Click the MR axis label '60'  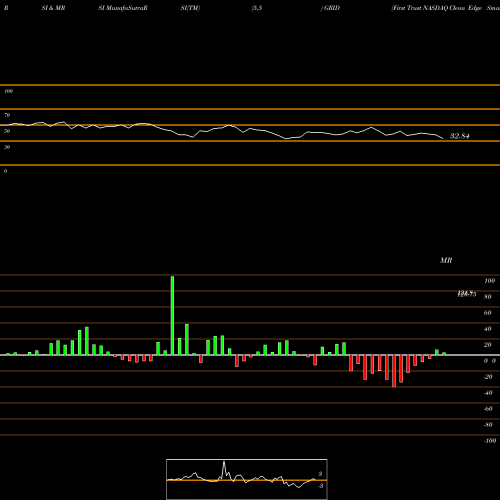488,313
